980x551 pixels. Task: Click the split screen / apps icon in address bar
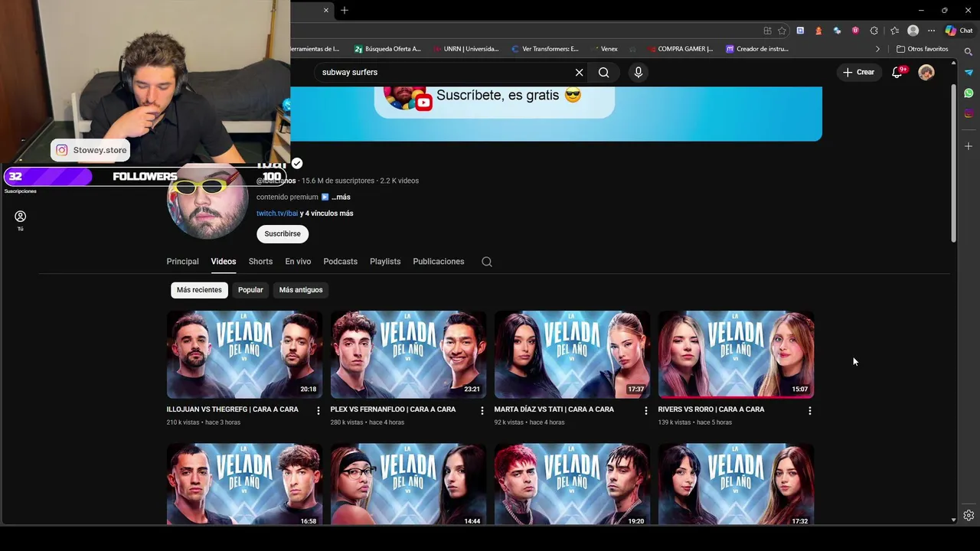point(767,31)
